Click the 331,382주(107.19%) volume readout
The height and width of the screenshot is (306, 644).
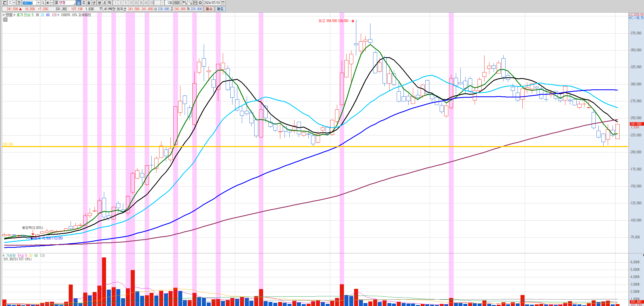tap(17, 259)
